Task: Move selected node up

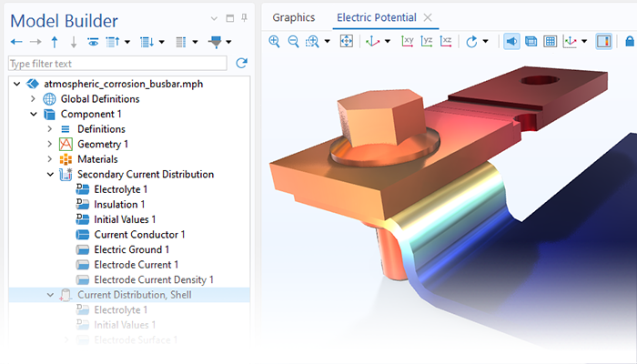Action: tap(55, 42)
